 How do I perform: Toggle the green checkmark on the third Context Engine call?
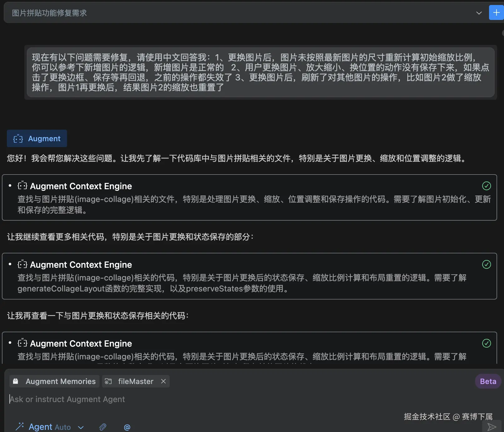coord(486,343)
